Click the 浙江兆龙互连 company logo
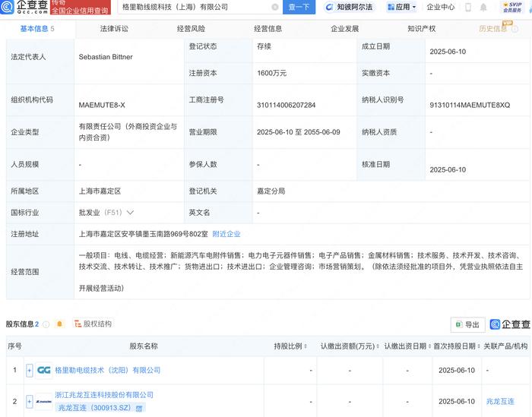This screenshot has width=532, height=417. coord(44,402)
